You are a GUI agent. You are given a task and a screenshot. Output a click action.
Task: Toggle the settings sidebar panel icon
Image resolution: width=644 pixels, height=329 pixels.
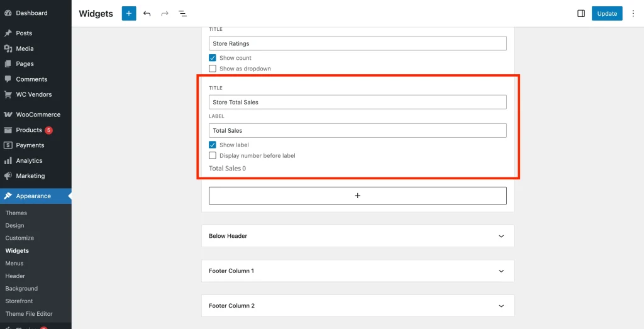(x=581, y=13)
